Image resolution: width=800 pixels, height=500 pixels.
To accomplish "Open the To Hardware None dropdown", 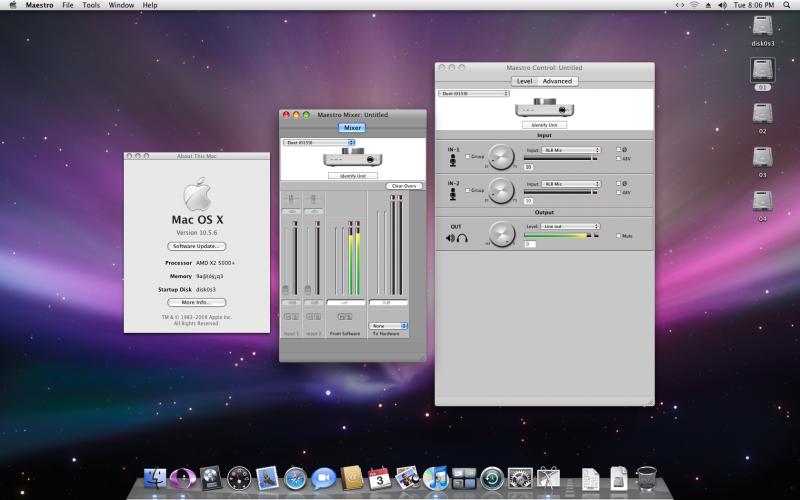I will pos(388,325).
